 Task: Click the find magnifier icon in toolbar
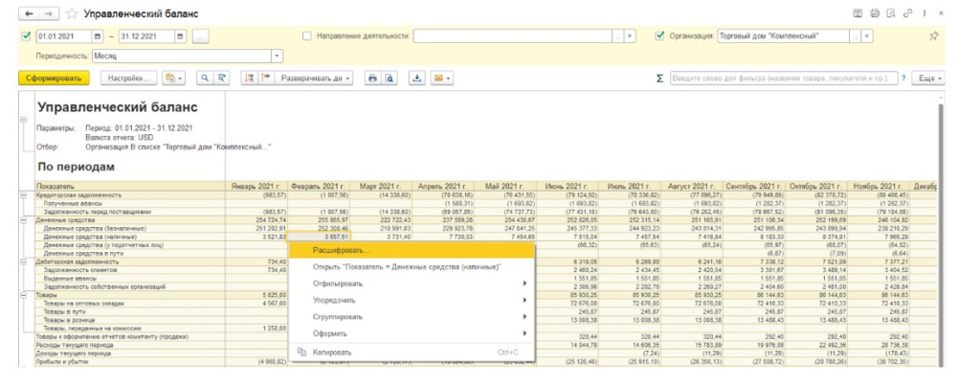click(x=205, y=78)
